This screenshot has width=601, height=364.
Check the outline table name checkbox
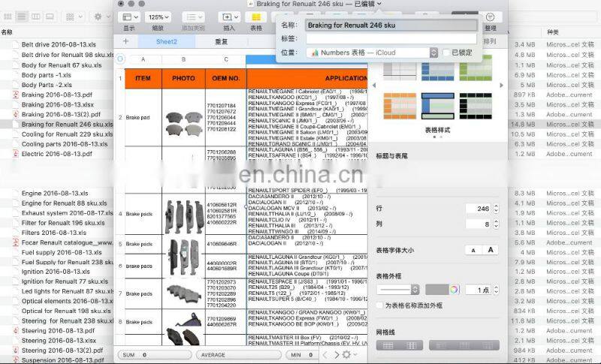pos(379,305)
